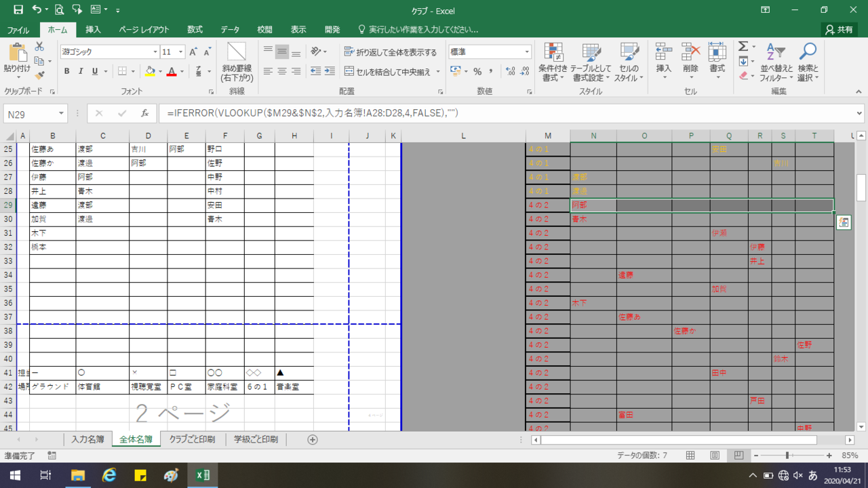Apply the red font color swatch

[x=172, y=71]
